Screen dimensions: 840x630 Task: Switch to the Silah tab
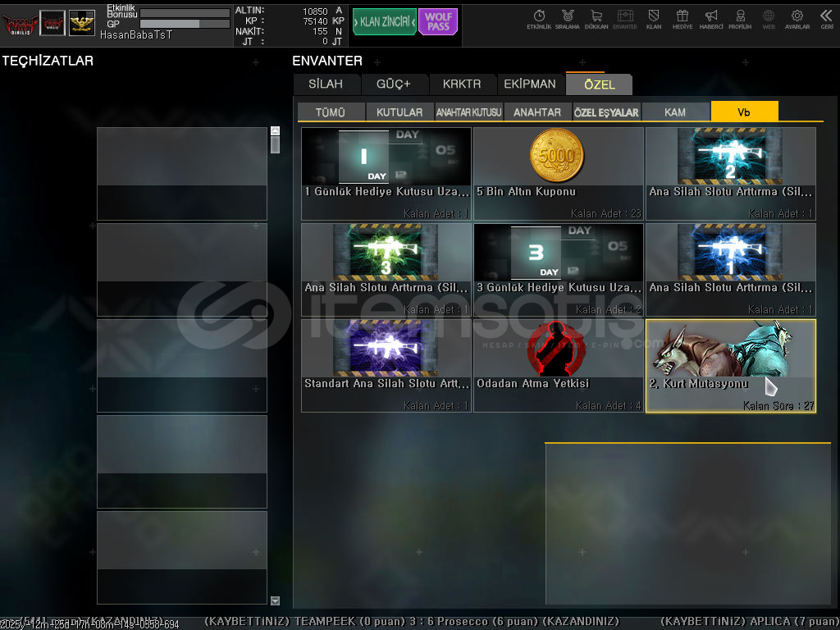[x=327, y=84]
